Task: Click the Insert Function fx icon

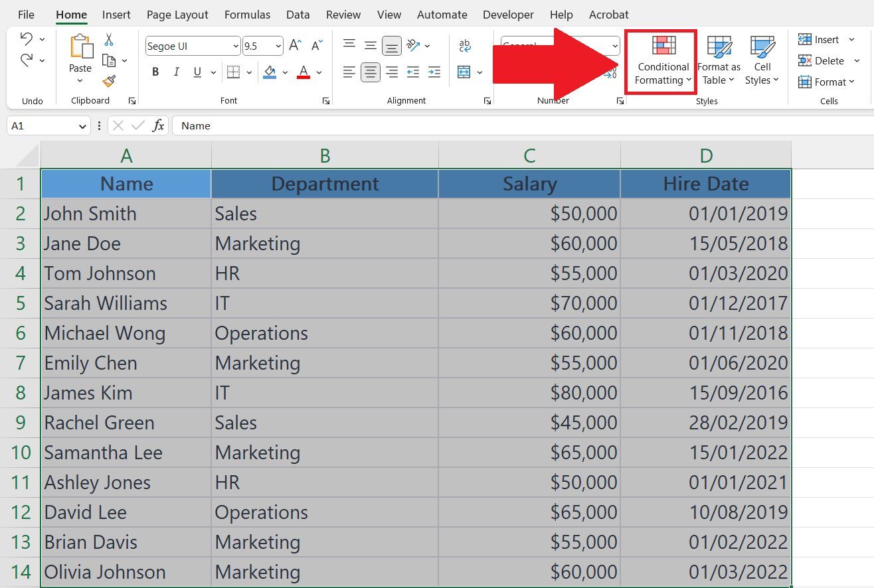Action: [158, 125]
